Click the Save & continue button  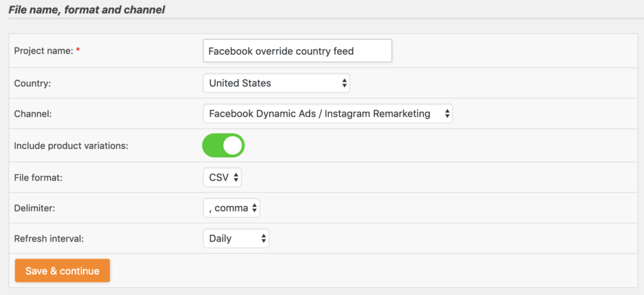[x=62, y=270]
